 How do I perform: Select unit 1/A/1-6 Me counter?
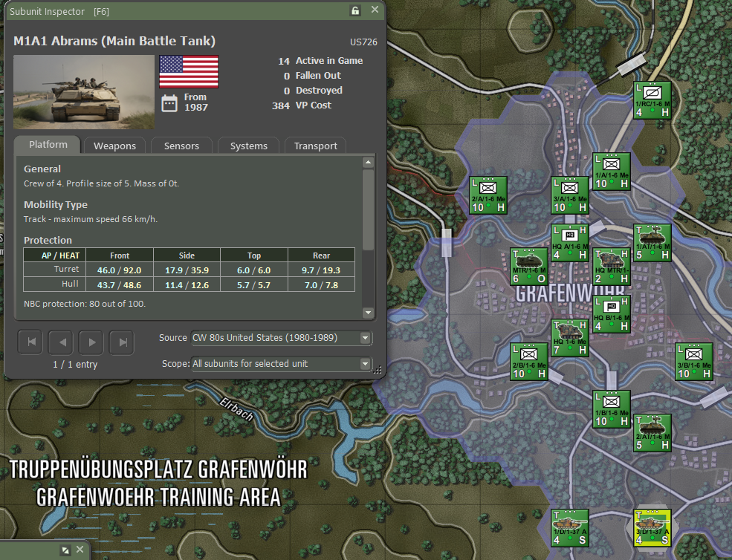pyautogui.click(x=612, y=172)
